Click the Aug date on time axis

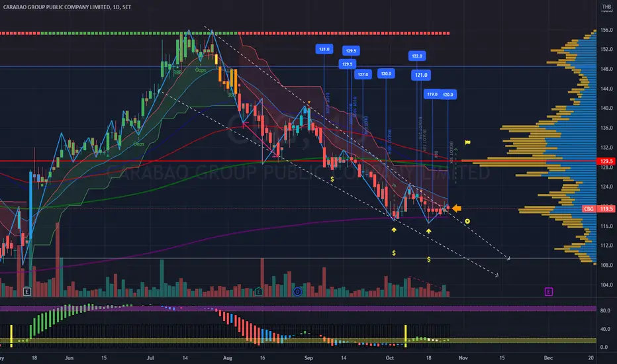[x=228, y=357]
